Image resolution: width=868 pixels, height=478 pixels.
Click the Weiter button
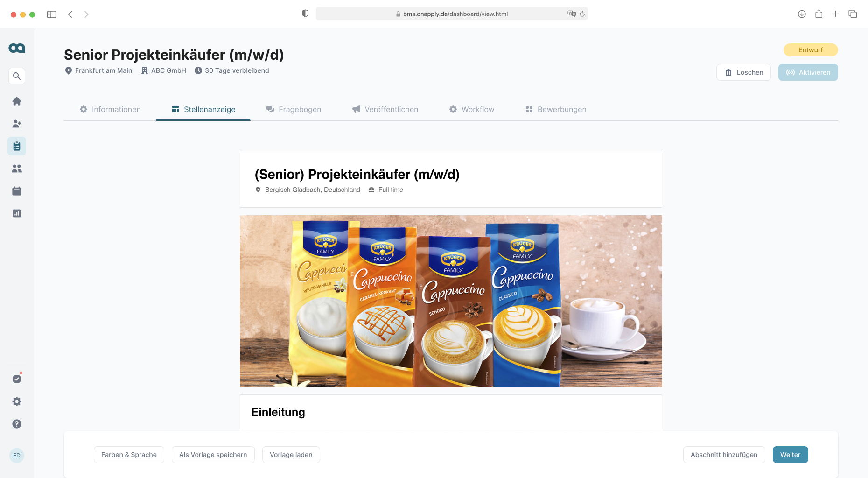tap(790, 455)
